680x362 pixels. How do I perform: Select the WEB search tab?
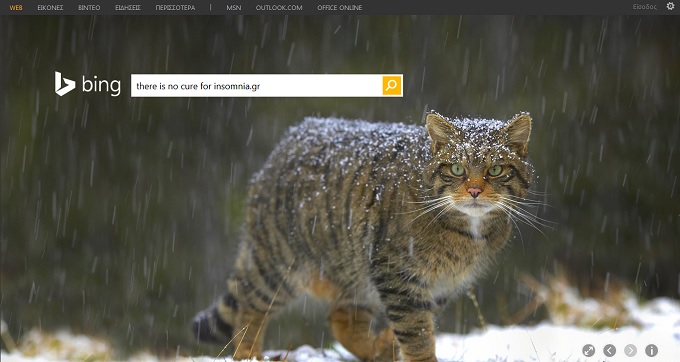pyautogui.click(x=16, y=7)
